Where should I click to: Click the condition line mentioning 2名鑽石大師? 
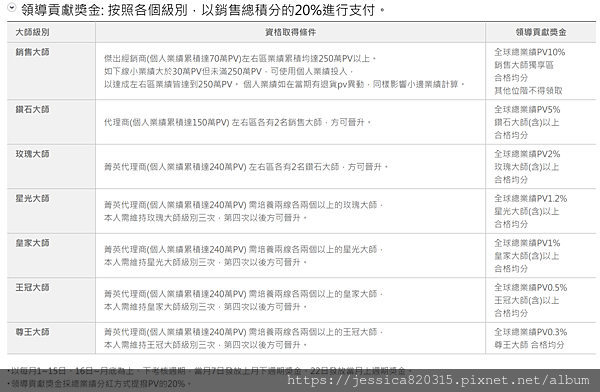(x=246, y=167)
